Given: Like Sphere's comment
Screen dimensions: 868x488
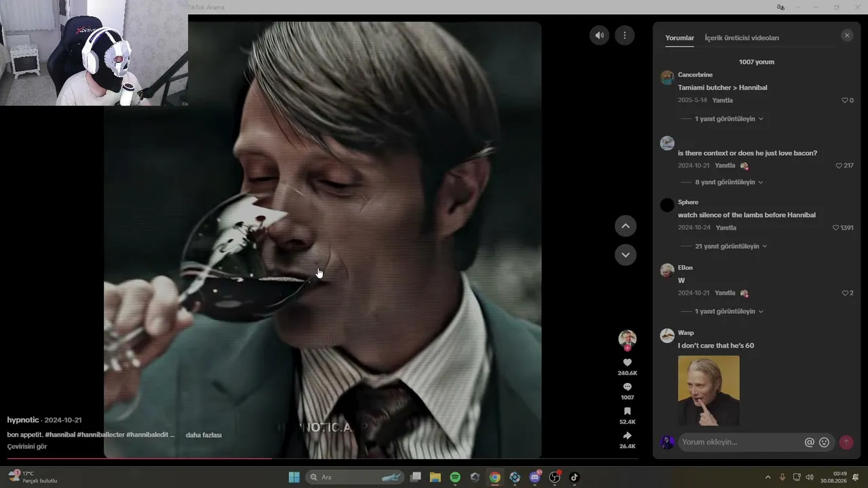Looking at the screenshot, I should pos(836,228).
